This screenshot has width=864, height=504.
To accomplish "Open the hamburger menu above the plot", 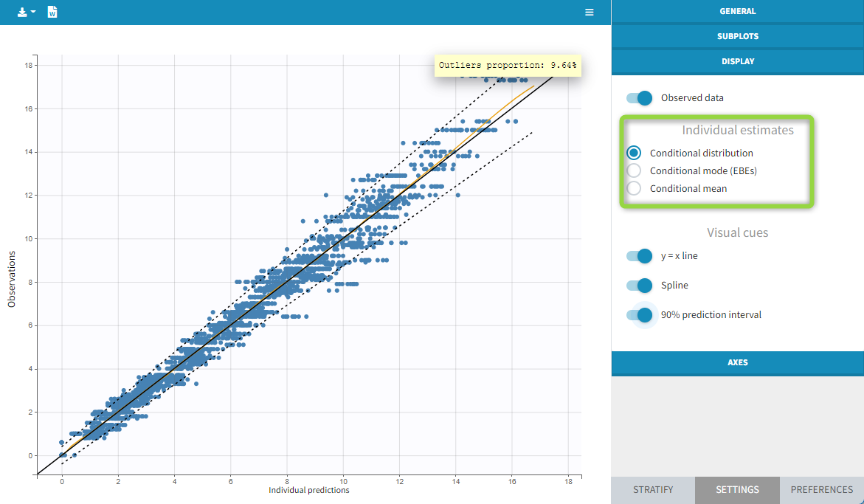I will tap(589, 13).
